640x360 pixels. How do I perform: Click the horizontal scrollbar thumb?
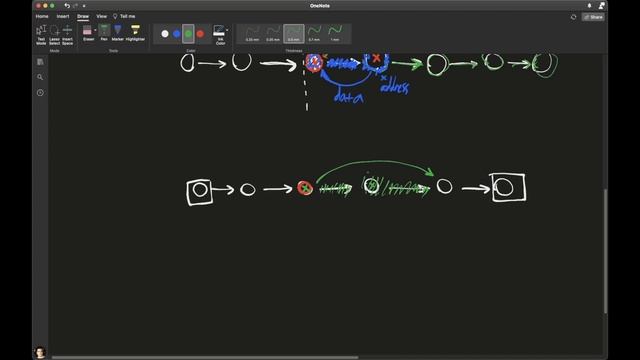point(205,358)
